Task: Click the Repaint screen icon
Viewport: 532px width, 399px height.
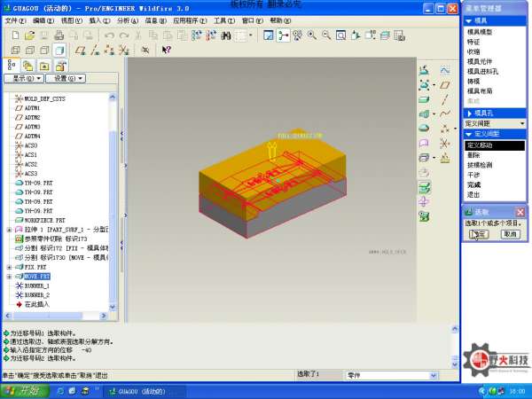Action: tap(269, 35)
